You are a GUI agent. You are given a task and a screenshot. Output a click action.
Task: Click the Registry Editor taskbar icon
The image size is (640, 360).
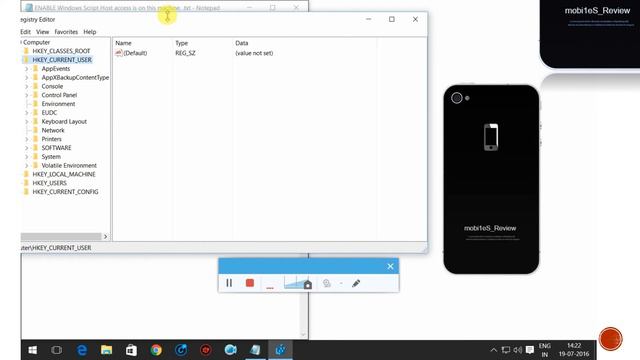pos(280,350)
